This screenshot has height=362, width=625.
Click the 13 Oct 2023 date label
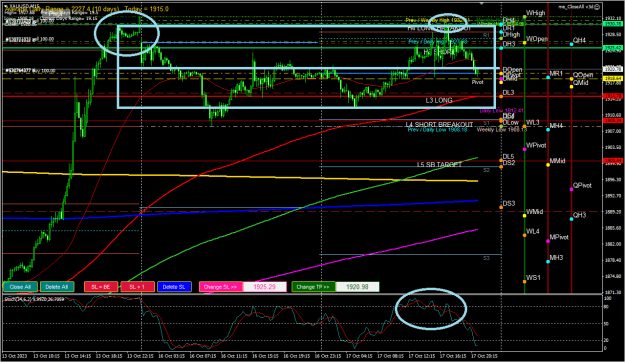[14, 356]
